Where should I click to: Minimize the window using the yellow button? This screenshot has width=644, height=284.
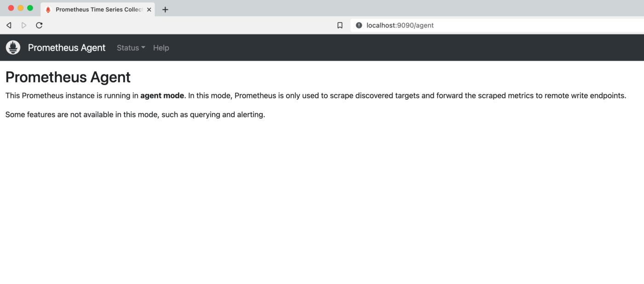21,8
